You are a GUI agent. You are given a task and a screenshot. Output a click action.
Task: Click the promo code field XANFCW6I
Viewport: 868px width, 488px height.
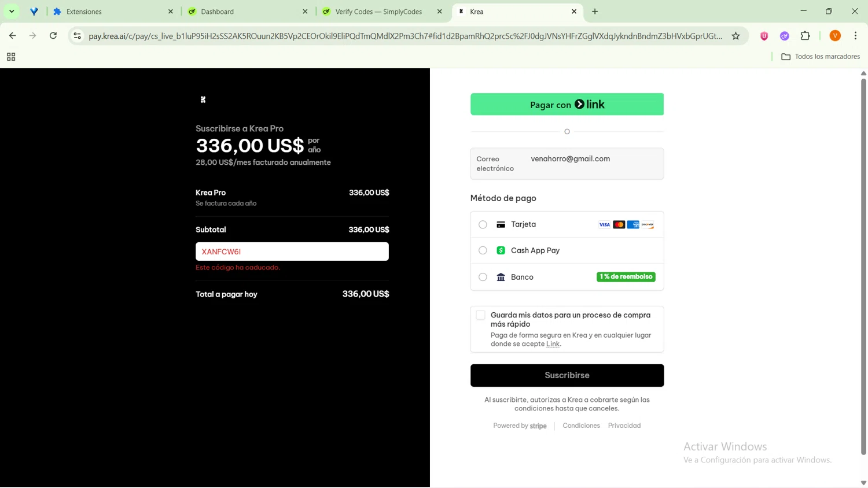tap(292, 252)
